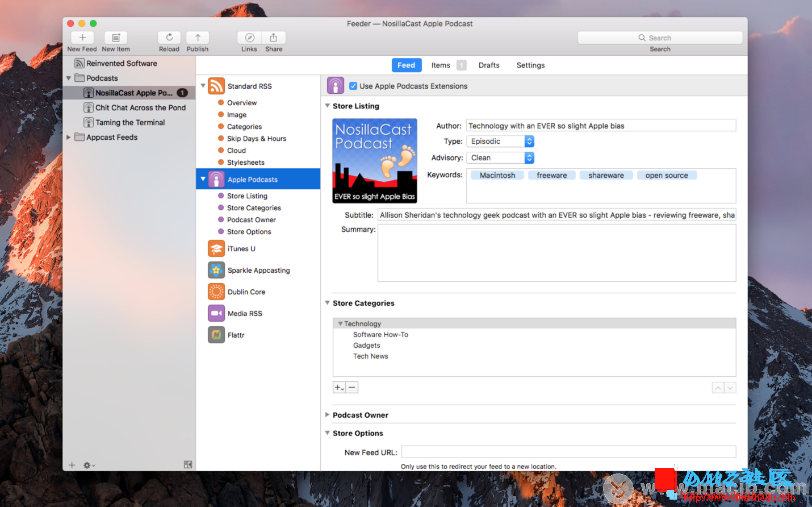The height and width of the screenshot is (507, 812).
Task: Select the Media RSS icon
Action: point(216,313)
